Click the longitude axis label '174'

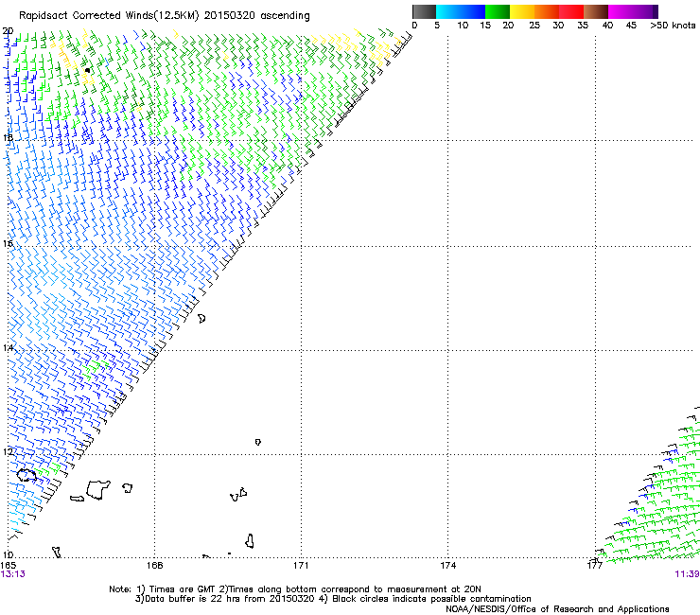tap(447, 566)
